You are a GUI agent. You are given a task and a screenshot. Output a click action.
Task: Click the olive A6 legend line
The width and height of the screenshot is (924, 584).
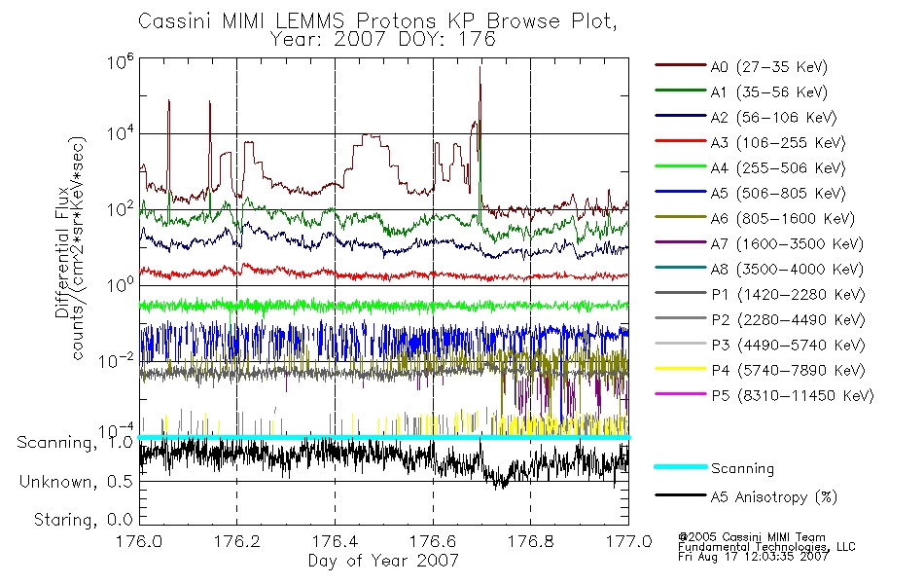click(x=680, y=216)
